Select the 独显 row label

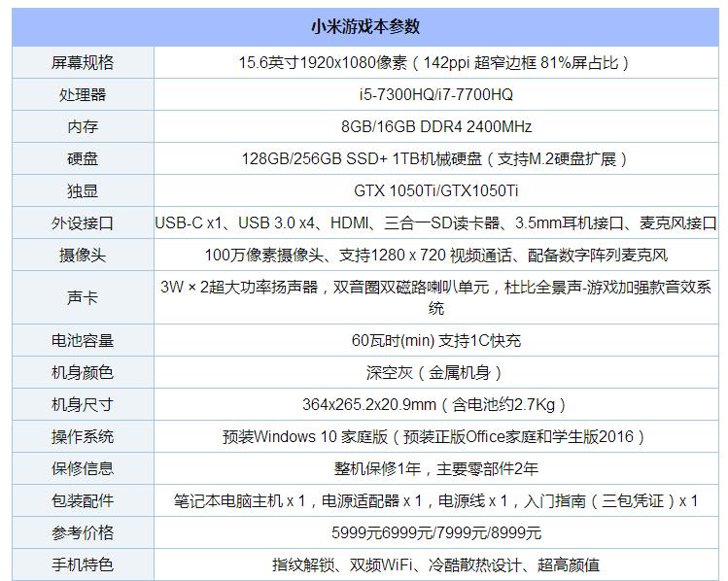pyautogui.click(x=83, y=190)
